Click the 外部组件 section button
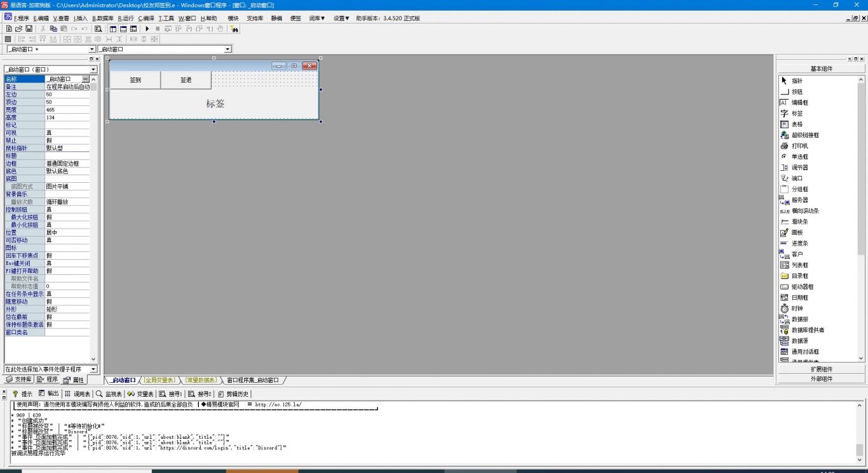 [x=822, y=378]
